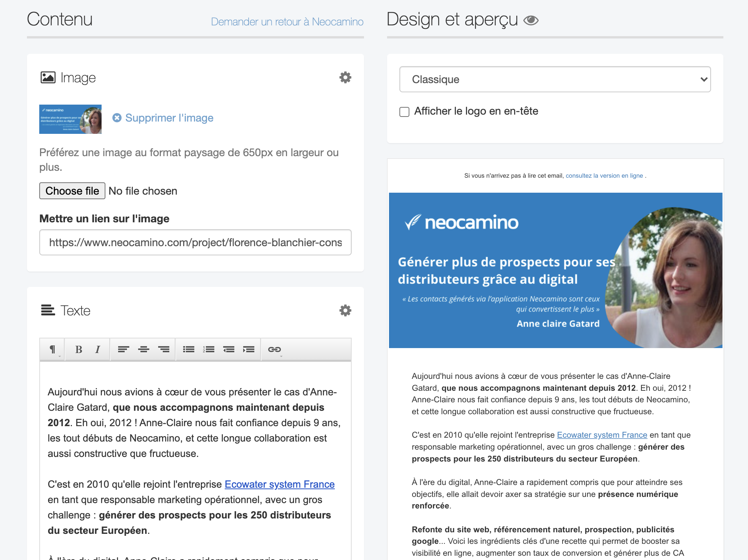Click the image link URL input field
The image size is (748, 560).
tap(195, 242)
